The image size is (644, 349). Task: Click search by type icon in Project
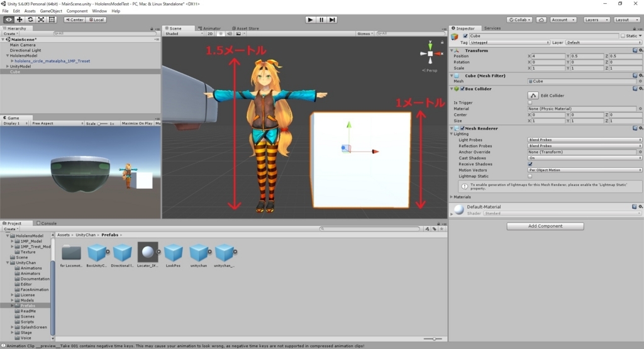click(428, 229)
